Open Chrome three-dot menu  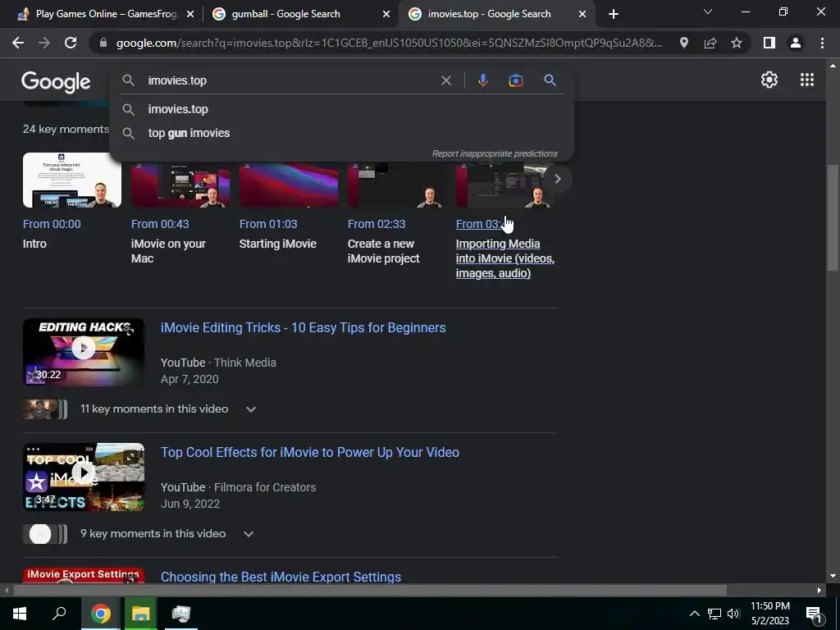pyautogui.click(x=822, y=43)
